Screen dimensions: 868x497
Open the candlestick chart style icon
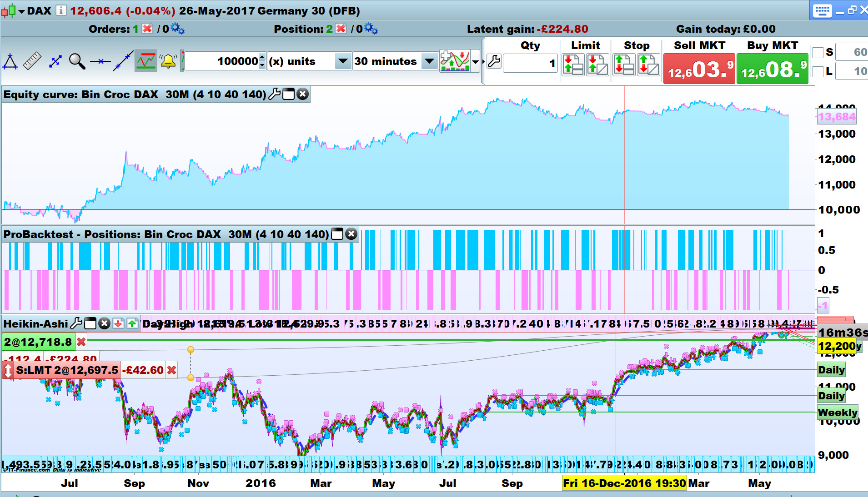coord(8,10)
